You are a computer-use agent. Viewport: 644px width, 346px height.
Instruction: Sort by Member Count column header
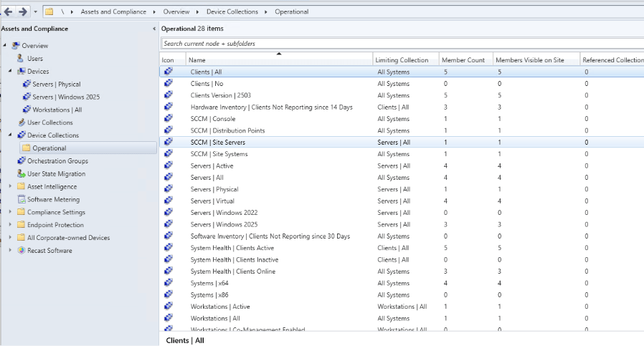pos(463,60)
